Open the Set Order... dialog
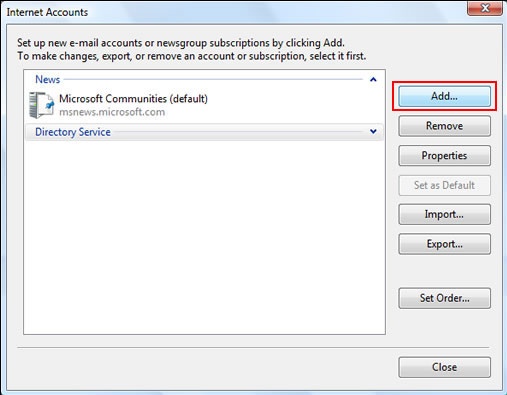 444,298
